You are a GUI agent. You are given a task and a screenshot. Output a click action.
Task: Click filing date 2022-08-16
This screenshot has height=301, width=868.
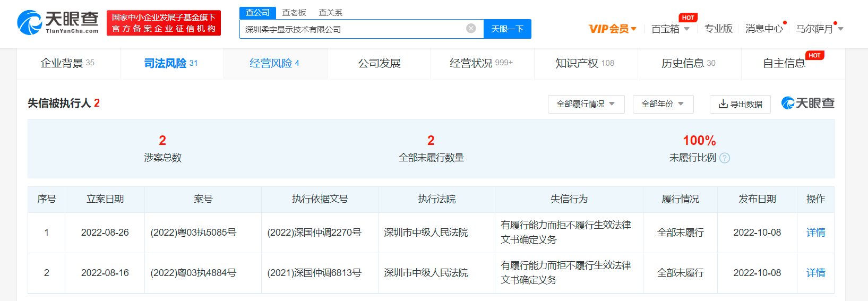105,273
